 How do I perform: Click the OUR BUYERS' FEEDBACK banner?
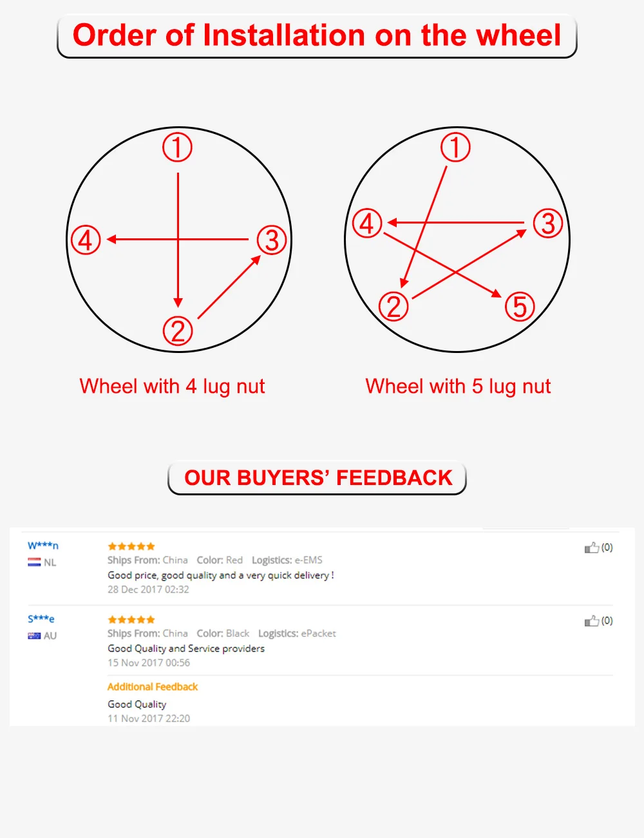tap(317, 478)
